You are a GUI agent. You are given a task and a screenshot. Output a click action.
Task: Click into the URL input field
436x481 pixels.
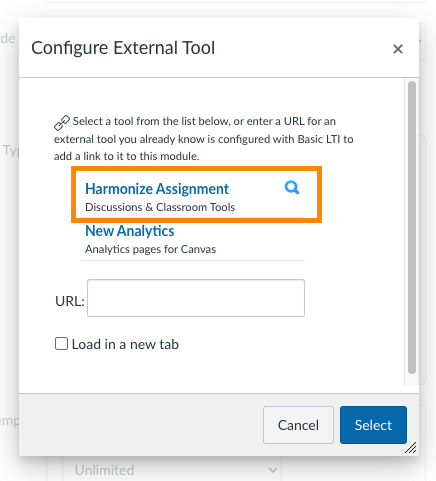click(x=196, y=298)
